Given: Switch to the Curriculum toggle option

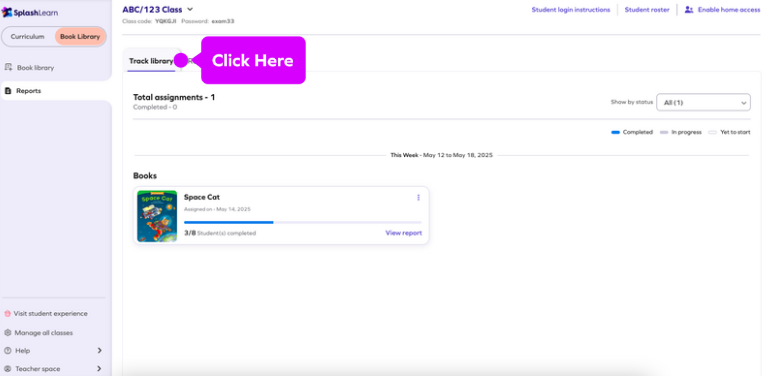Looking at the screenshot, I should tap(27, 37).
